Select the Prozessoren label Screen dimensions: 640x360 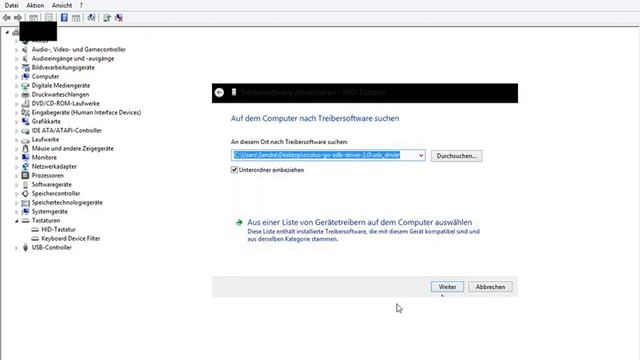(47, 175)
